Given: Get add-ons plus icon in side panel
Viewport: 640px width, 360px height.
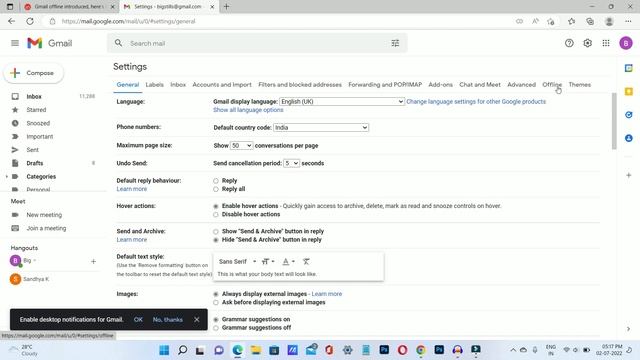Looking at the screenshot, I should (x=629, y=175).
